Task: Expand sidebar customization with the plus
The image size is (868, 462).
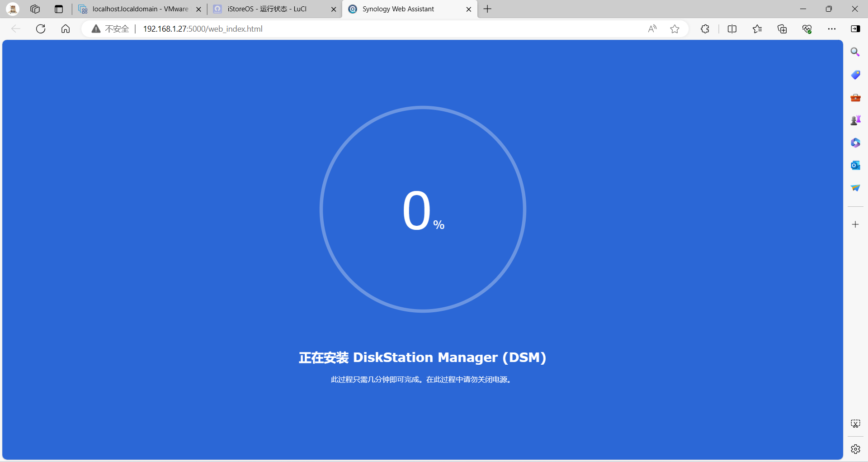Action: [x=855, y=224]
